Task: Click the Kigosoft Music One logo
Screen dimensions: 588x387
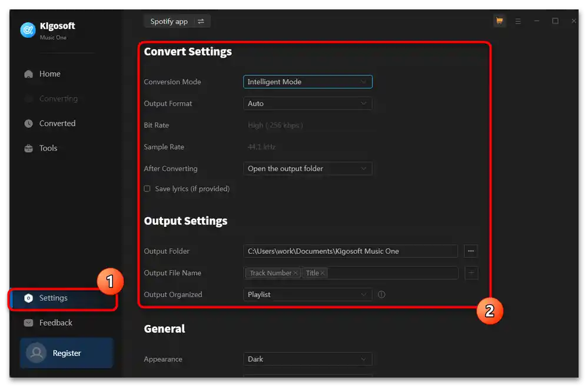Action: coord(28,31)
